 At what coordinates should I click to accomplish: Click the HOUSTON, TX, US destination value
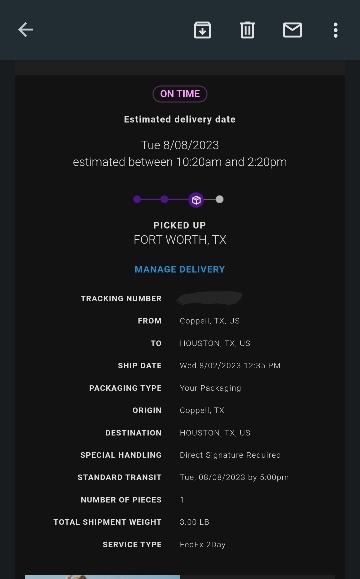pyautogui.click(x=215, y=433)
